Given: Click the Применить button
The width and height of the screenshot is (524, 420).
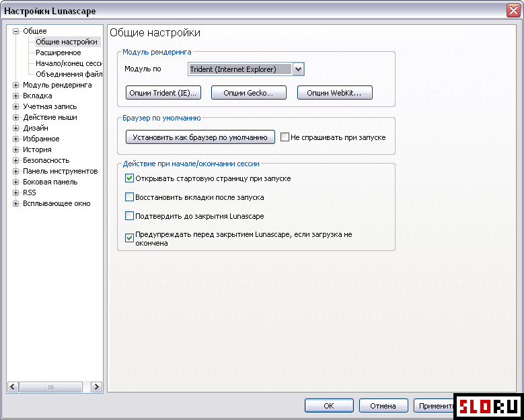Looking at the screenshot, I should pyautogui.click(x=435, y=406).
